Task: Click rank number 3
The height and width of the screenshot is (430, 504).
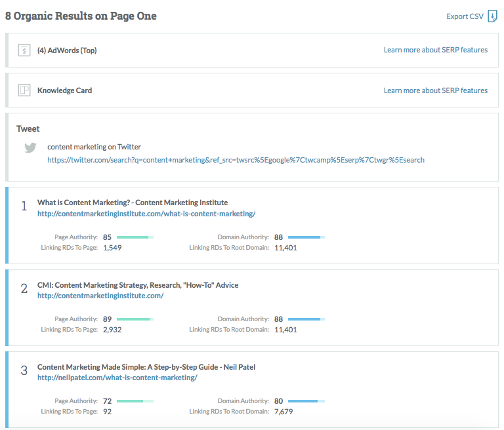Action: point(24,370)
